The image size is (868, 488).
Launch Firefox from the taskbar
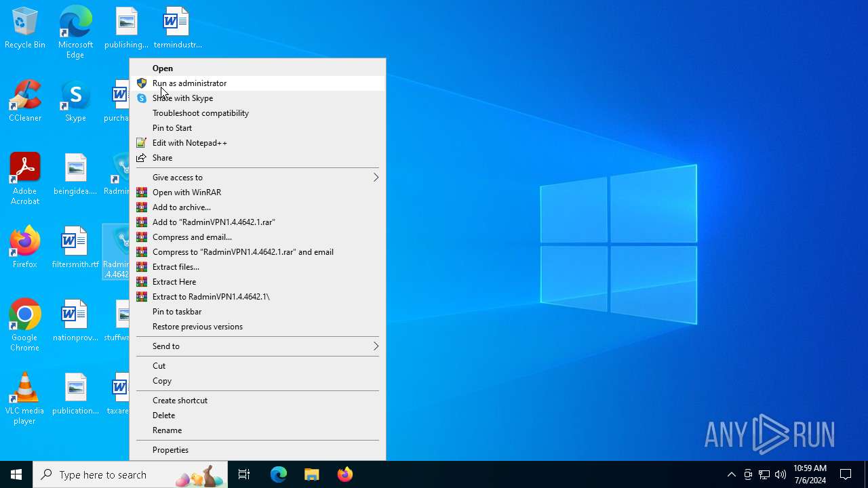tap(345, 474)
